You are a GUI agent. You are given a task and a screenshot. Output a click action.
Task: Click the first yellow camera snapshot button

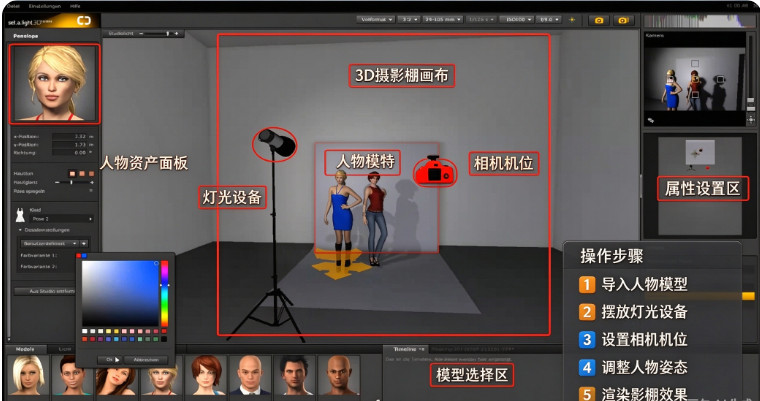point(599,20)
